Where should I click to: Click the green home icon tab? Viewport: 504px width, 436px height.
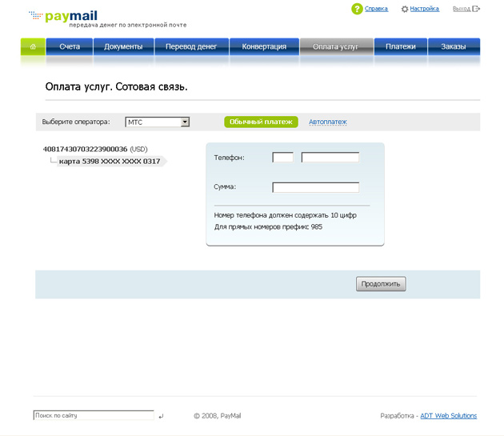click(x=33, y=46)
